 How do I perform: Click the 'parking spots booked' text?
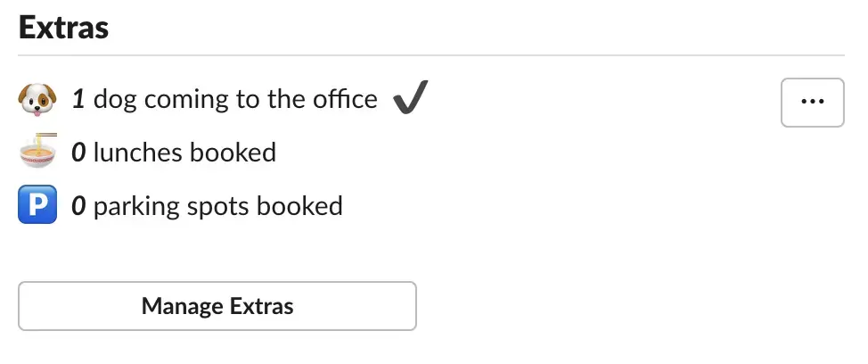[218, 207]
